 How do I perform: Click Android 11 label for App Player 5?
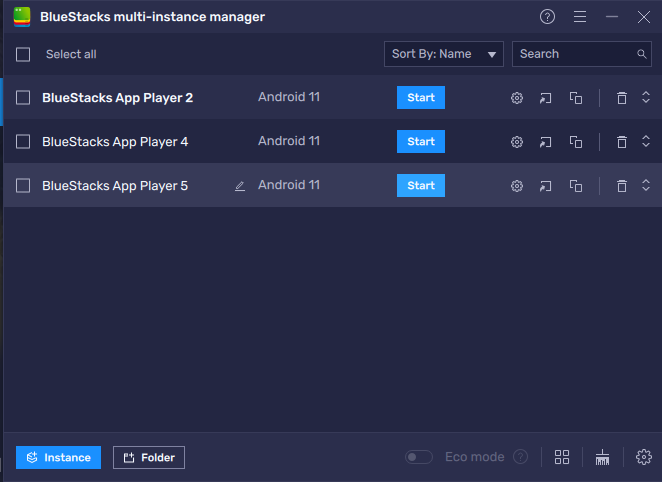[289, 185]
